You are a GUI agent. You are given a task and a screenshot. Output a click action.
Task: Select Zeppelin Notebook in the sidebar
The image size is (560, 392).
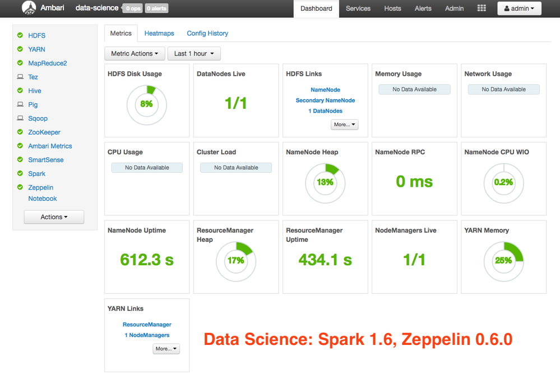pyautogui.click(x=41, y=199)
